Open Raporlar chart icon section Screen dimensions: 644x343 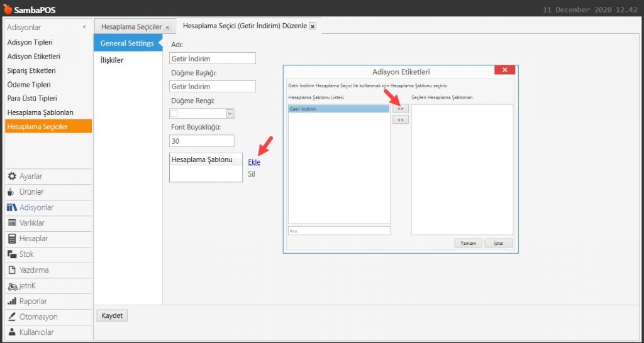tap(12, 302)
